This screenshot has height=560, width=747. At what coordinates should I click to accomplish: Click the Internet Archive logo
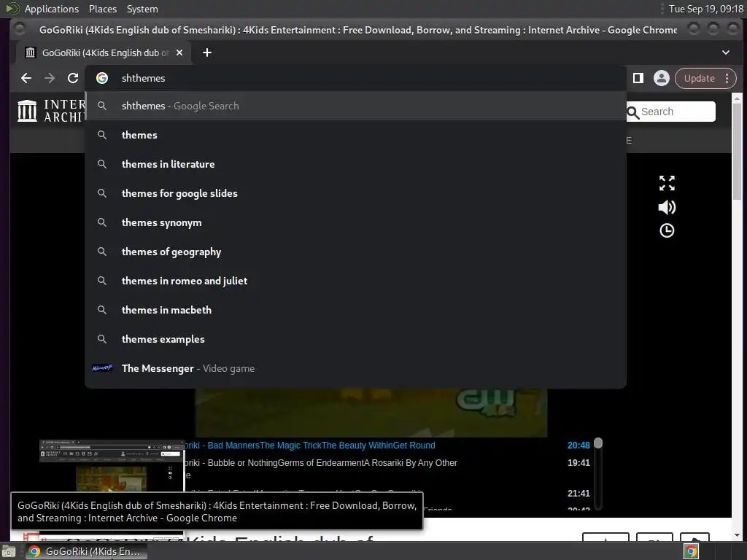click(x=50, y=111)
